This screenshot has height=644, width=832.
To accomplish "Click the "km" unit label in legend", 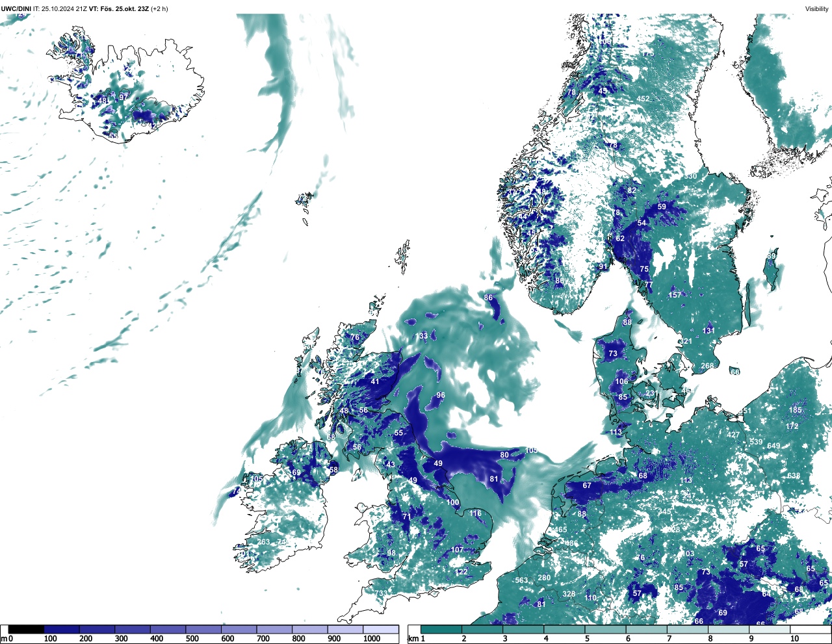I will point(413,639).
